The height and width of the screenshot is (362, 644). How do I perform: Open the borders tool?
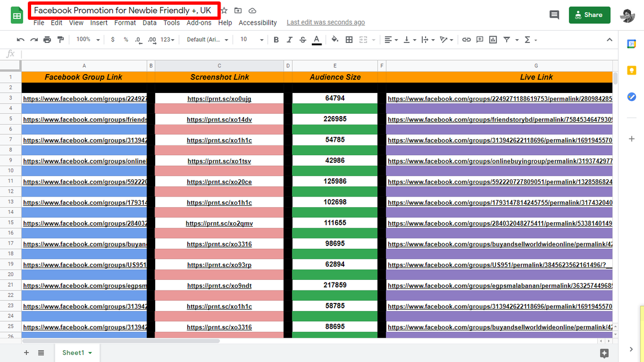coord(349,40)
